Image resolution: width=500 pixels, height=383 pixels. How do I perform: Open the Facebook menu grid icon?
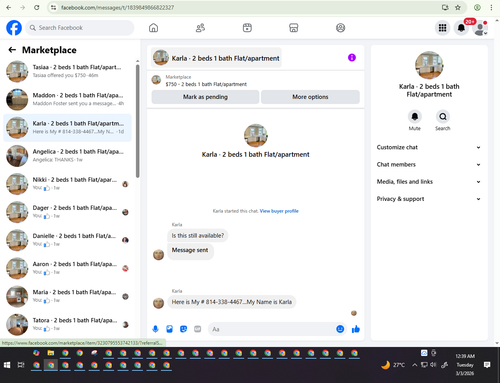tap(442, 28)
